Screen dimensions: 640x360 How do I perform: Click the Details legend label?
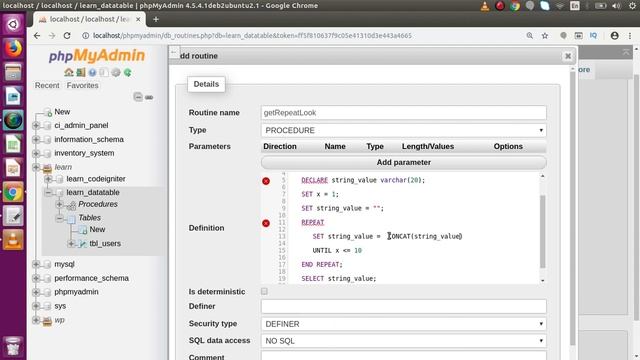tap(206, 84)
